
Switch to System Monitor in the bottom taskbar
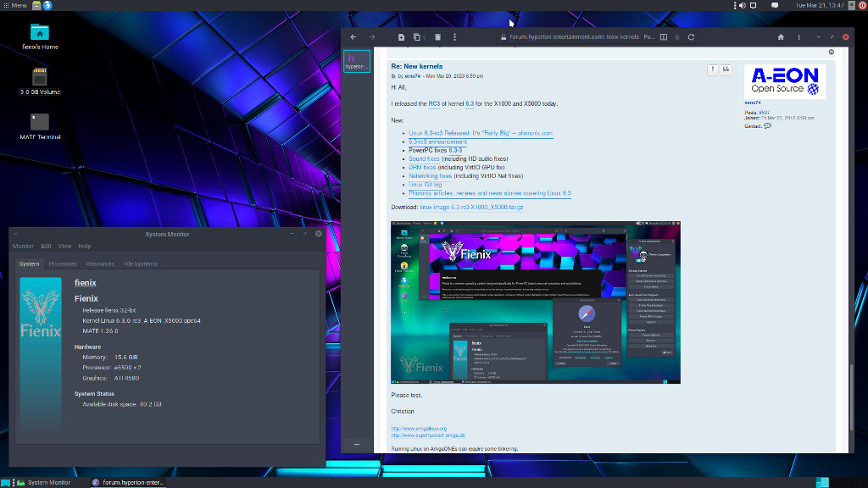click(x=44, y=482)
